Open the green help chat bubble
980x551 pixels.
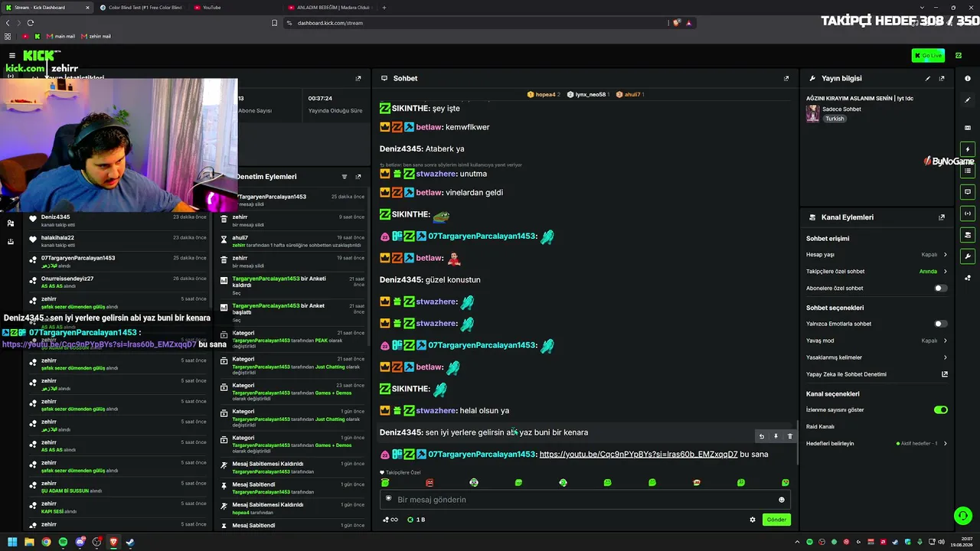(963, 516)
